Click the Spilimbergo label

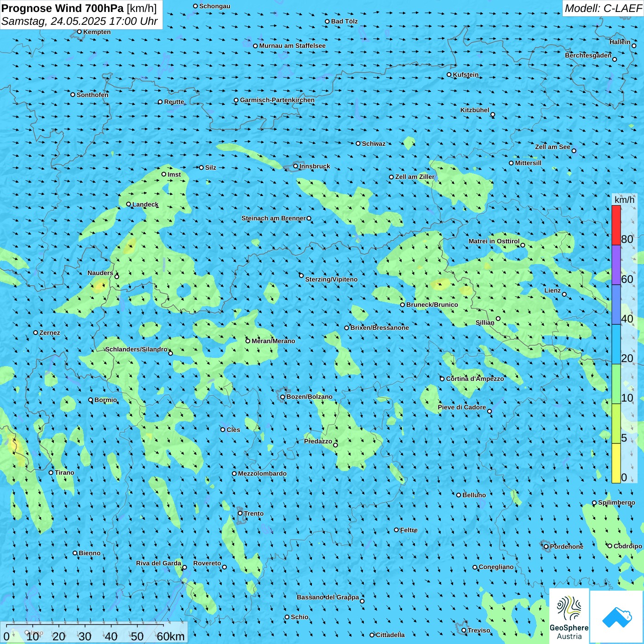(x=616, y=502)
